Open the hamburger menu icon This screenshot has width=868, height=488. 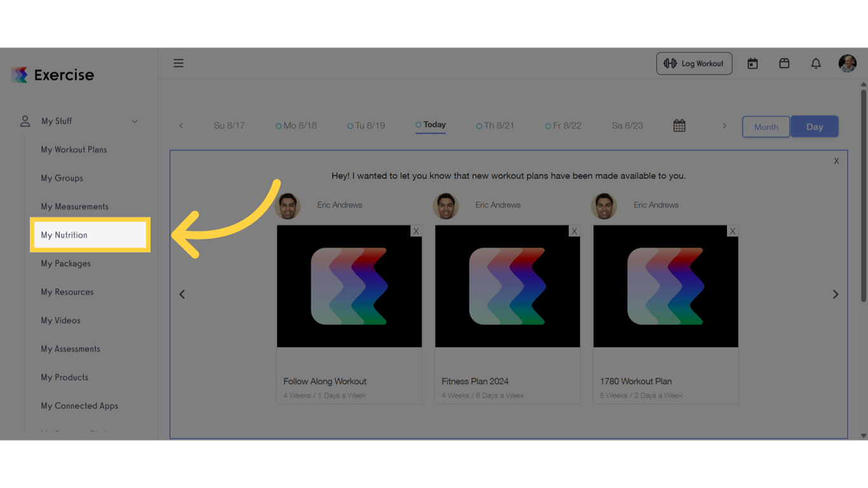point(179,63)
